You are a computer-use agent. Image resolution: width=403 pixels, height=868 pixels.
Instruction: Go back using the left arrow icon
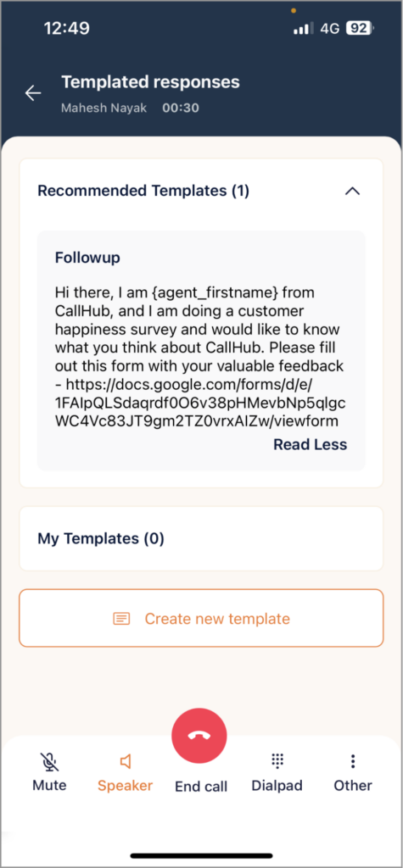pos(33,93)
